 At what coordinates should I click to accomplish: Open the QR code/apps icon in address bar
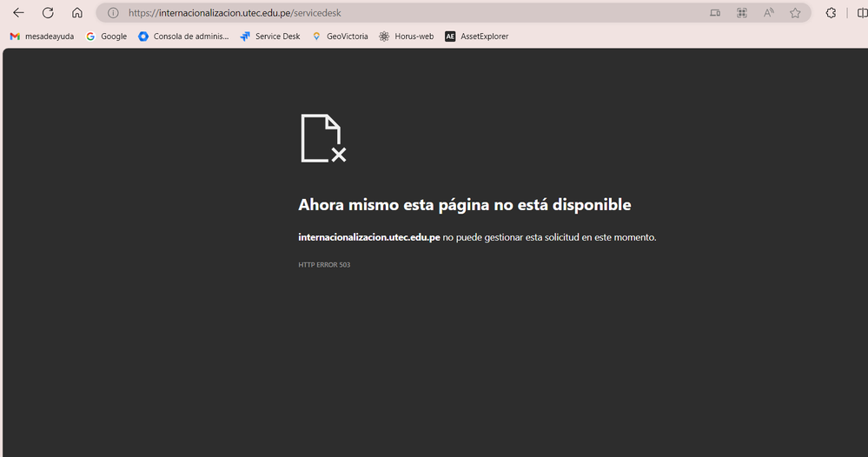coord(742,13)
